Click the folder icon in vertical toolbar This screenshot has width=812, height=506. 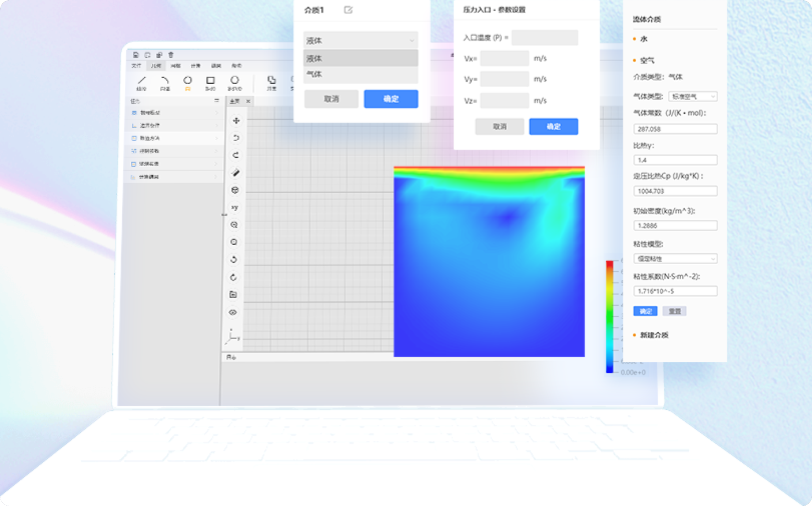tap(234, 295)
